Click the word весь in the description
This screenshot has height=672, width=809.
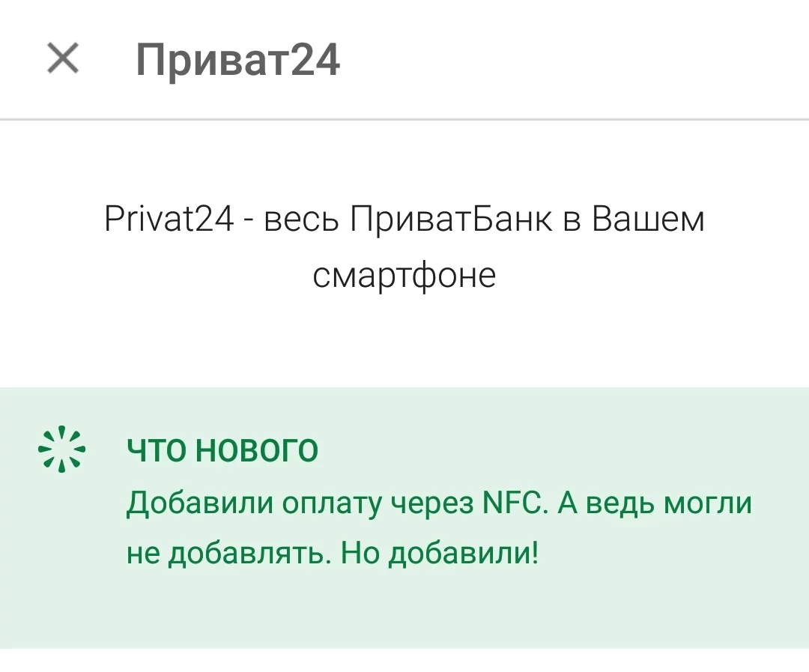(302, 220)
